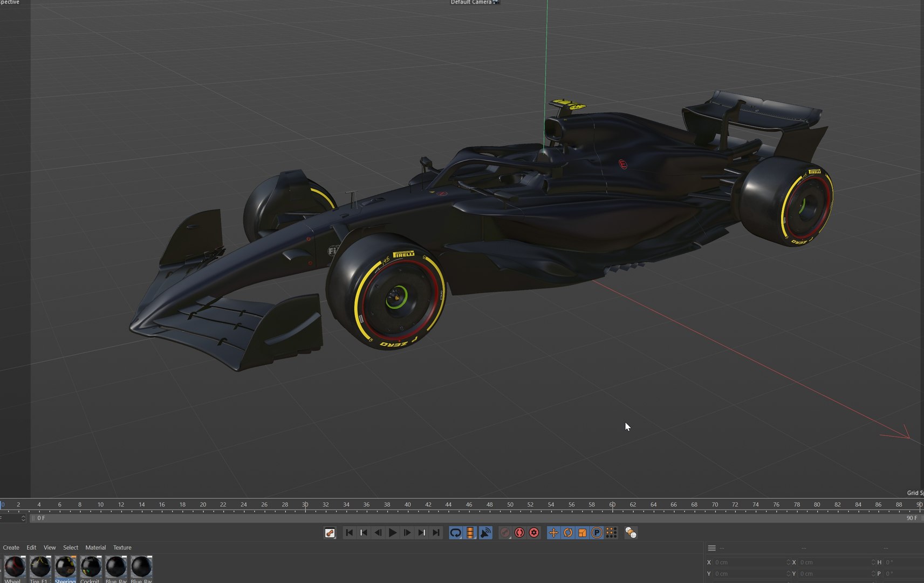Go to the end of the animation
The height and width of the screenshot is (583, 924).
click(x=436, y=533)
